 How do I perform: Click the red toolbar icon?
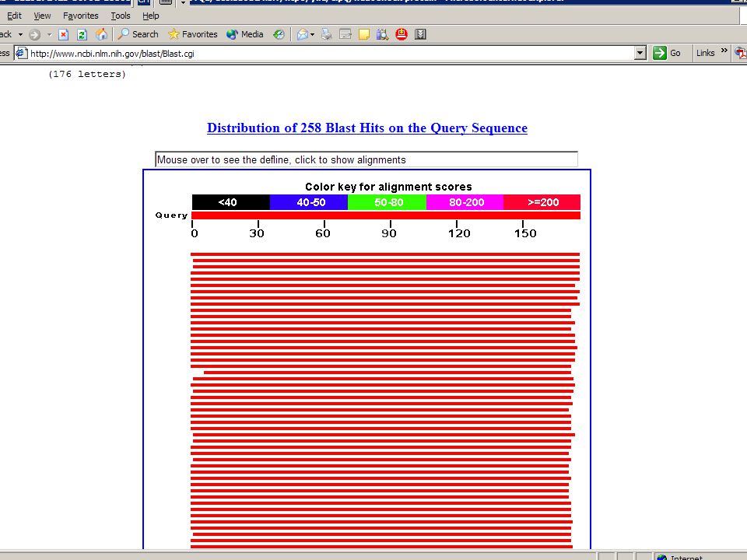(x=402, y=33)
